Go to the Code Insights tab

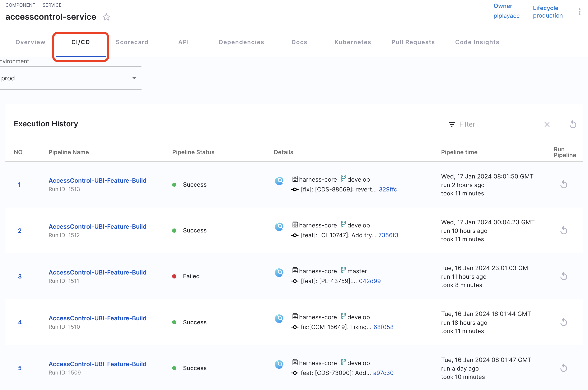pyautogui.click(x=477, y=42)
